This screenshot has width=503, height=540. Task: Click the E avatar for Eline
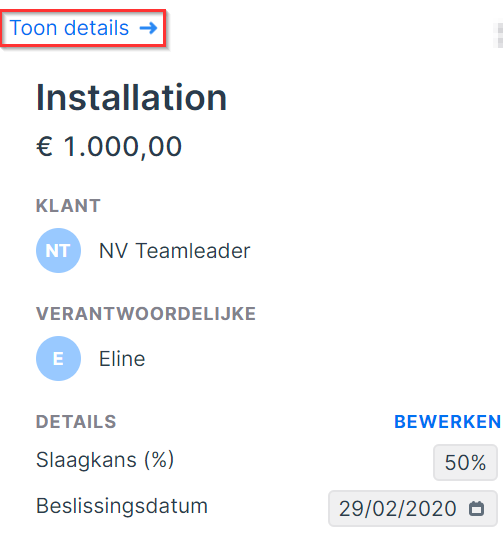click(x=59, y=359)
